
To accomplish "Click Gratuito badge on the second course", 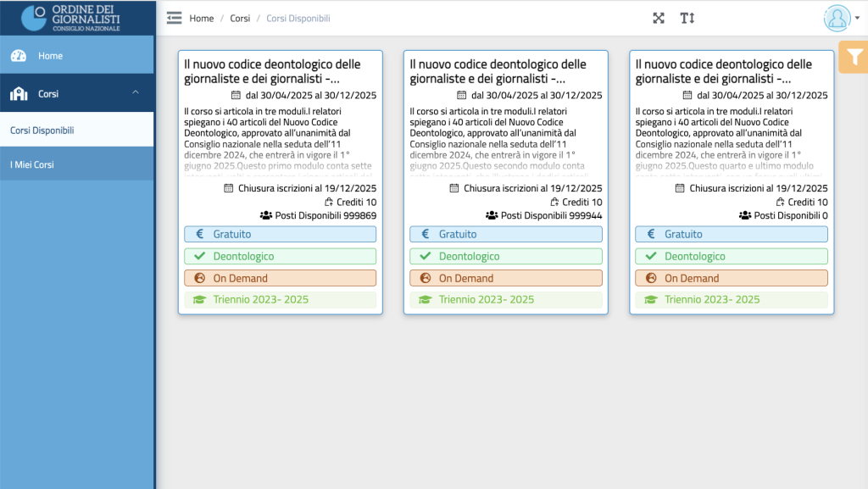I will click(x=505, y=234).
